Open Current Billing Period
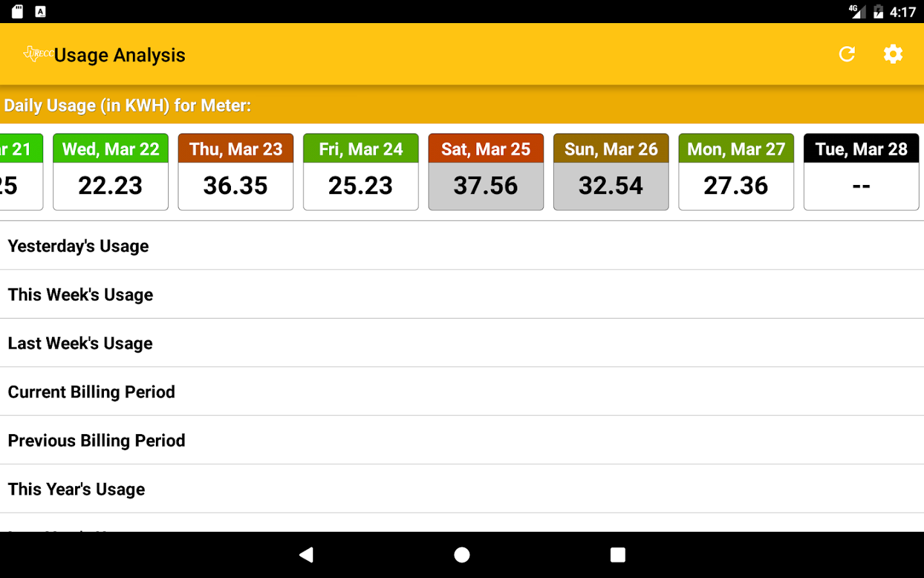The width and height of the screenshot is (924, 578). click(462, 392)
